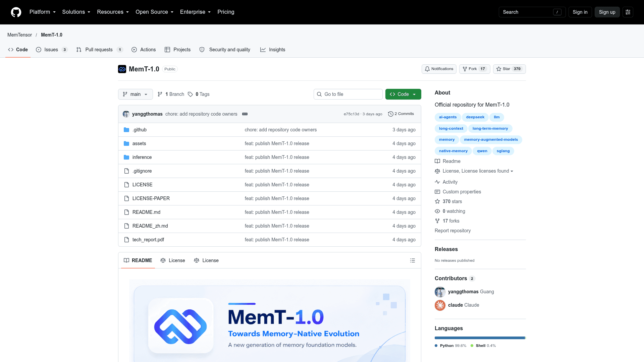Expand License licenses found dropdown
This screenshot has height=362, width=644.
[478, 171]
